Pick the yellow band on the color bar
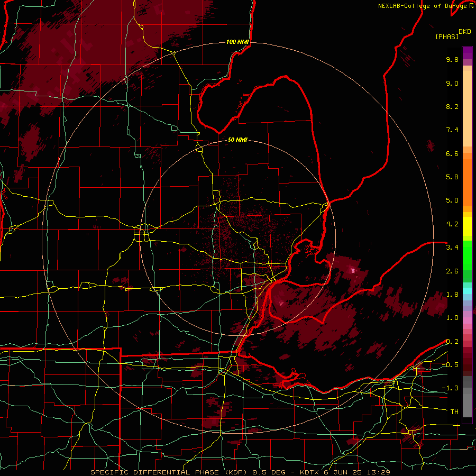476x476 pixels. click(x=467, y=226)
